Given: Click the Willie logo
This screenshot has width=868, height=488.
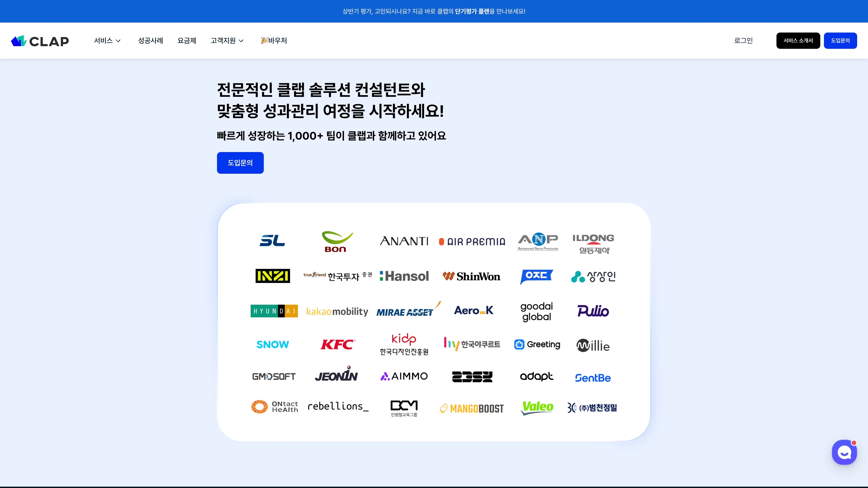Looking at the screenshot, I should 593,345.
